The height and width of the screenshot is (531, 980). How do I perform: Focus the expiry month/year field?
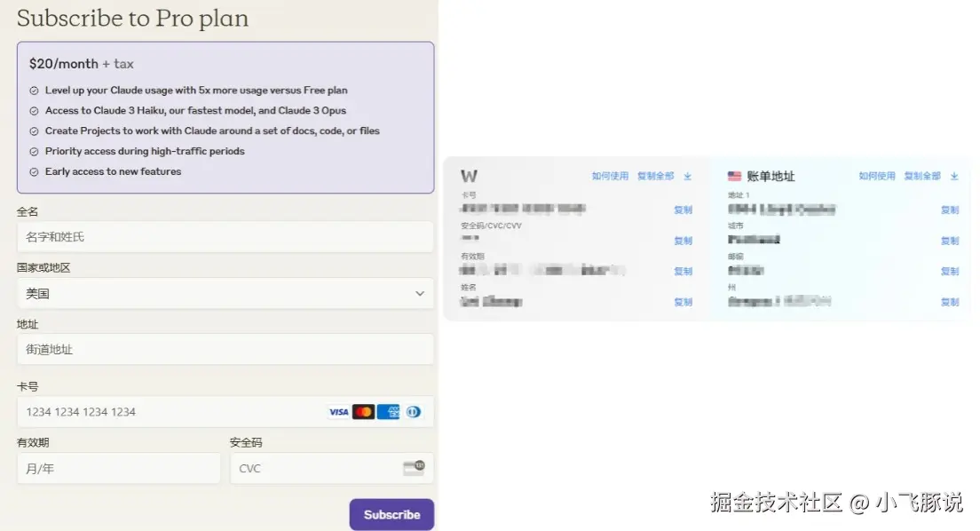click(119, 469)
